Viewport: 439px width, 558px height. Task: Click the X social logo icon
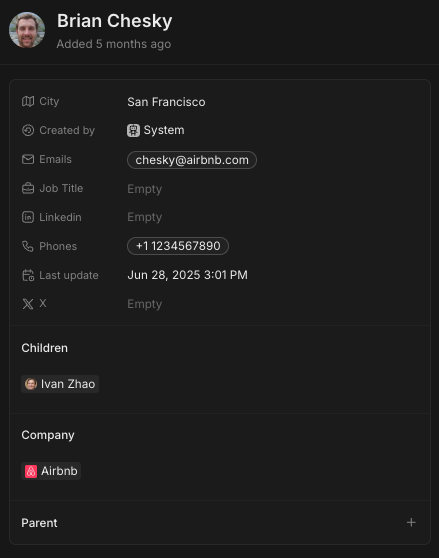pyautogui.click(x=28, y=304)
